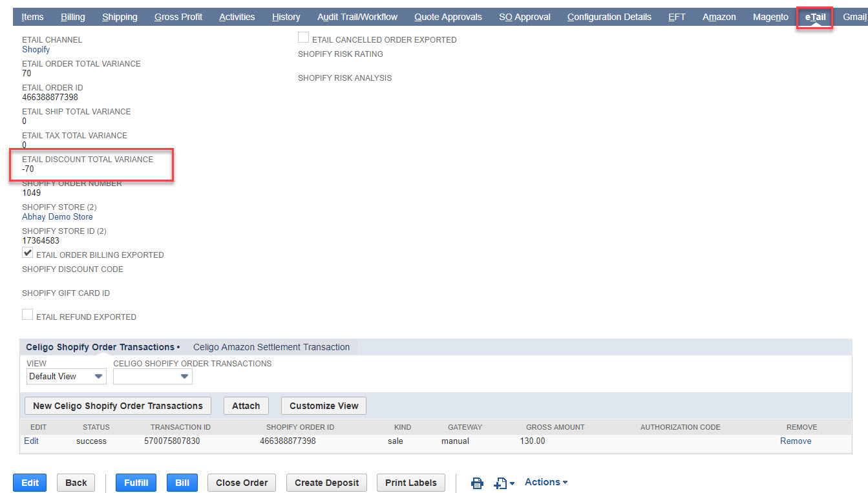Open the Default View dropdown
This screenshot has height=493, width=868.
pyautogui.click(x=67, y=376)
